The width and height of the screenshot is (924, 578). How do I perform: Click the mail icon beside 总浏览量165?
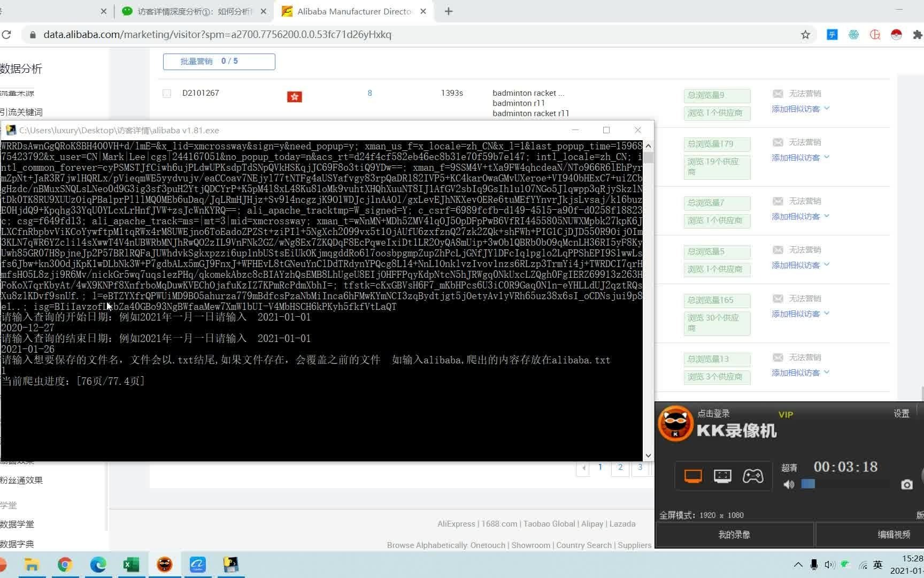pyautogui.click(x=778, y=299)
